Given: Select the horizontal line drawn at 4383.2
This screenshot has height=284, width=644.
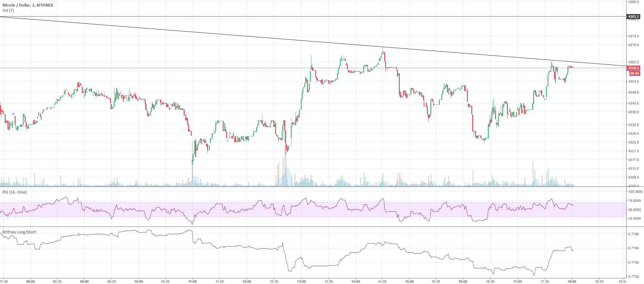Looking at the screenshot, I should pos(312,16).
